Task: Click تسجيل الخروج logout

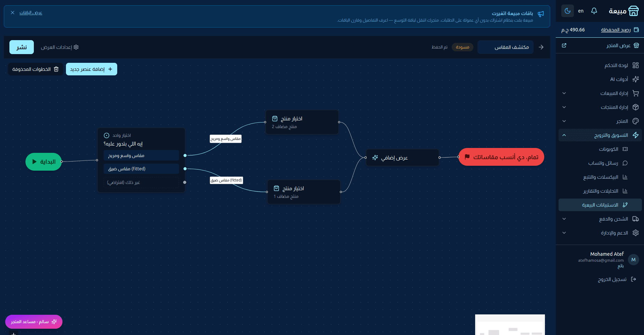Action: coord(617,279)
